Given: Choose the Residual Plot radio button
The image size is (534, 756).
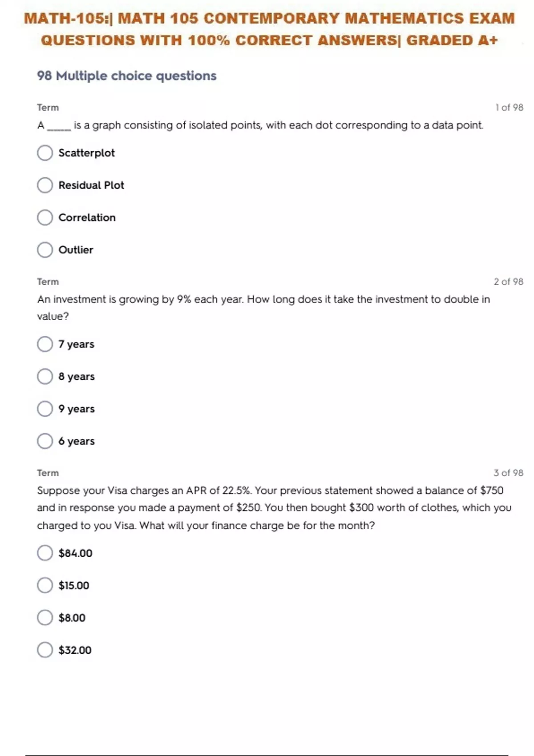Looking at the screenshot, I should coord(45,185).
